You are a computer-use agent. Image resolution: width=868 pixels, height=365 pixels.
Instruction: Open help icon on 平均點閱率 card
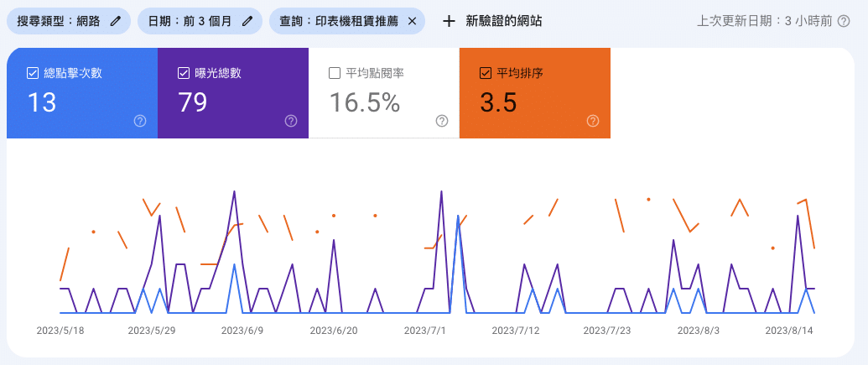pyautogui.click(x=442, y=121)
